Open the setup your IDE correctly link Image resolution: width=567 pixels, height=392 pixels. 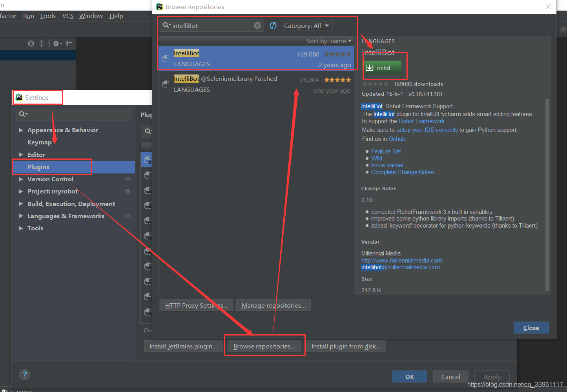pos(427,130)
